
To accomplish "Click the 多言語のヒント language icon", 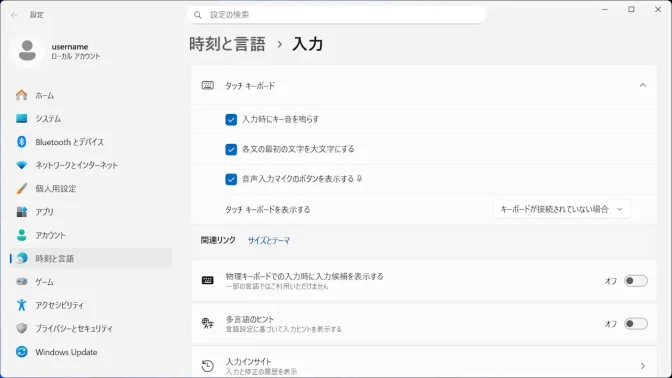I will 208,323.
